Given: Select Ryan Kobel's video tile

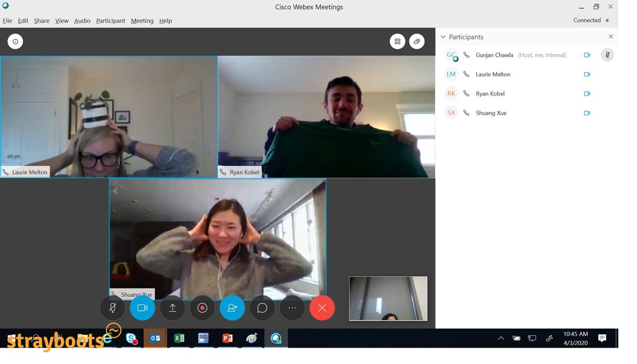Looking at the screenshot, I should (x=326, y=117).
